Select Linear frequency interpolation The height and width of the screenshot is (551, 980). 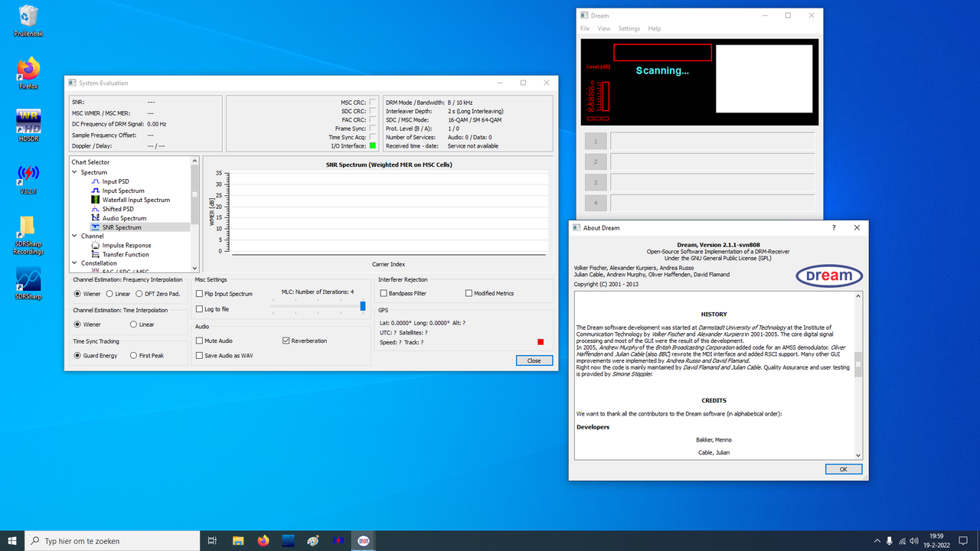coord(110,294)
